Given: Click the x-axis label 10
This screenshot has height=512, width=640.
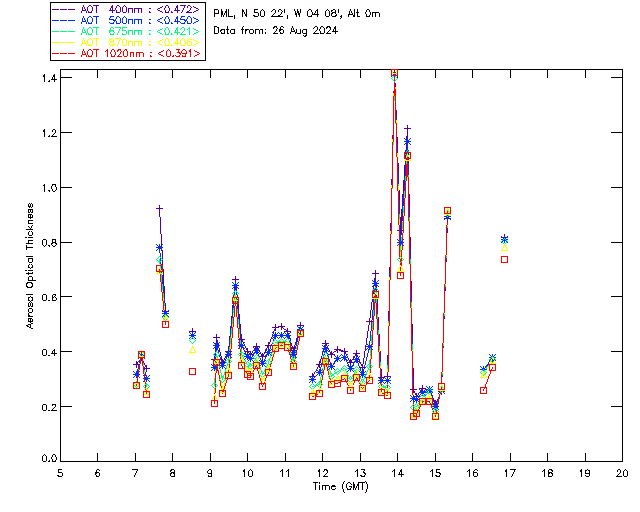Looking at the screenshot, I should (247, 473).
